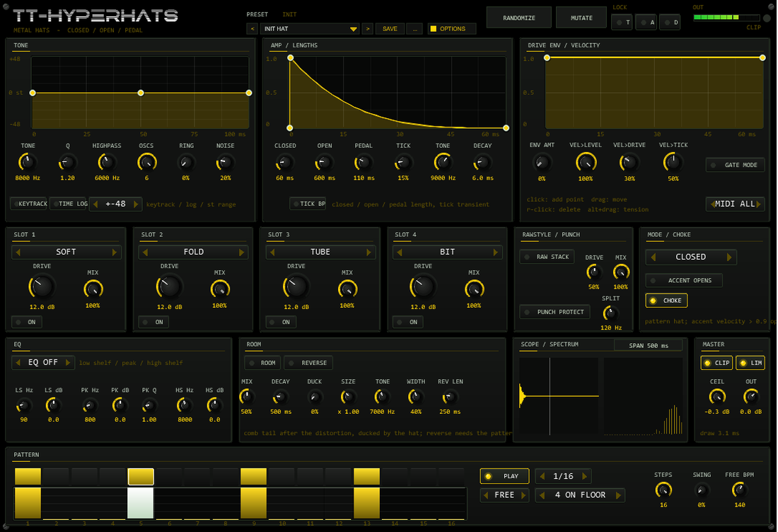Enable the REVERSE toggle
The height and width of the screenshot is (532, 778).
[x=308, y=363]
